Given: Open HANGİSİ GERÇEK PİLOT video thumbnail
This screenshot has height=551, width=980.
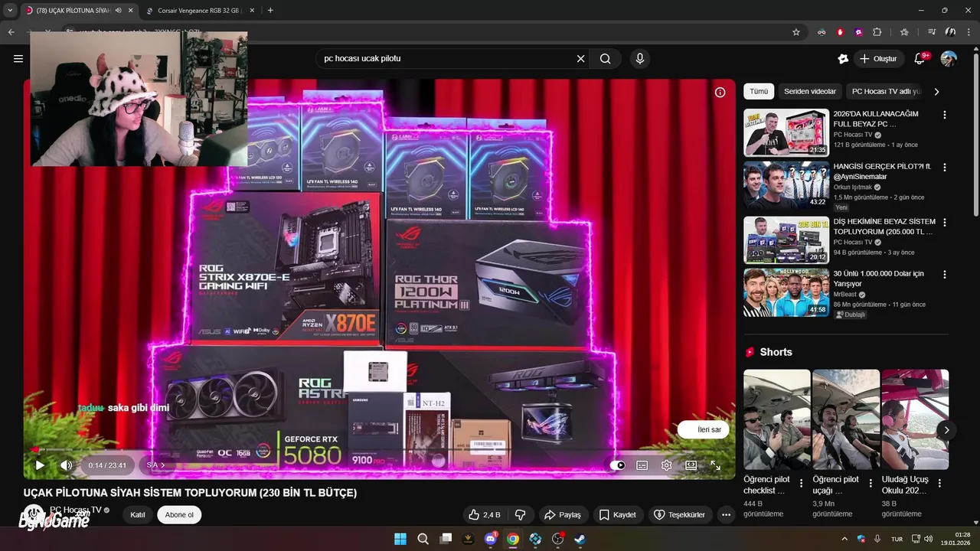Looking at the screenshot, I should 786,184.
